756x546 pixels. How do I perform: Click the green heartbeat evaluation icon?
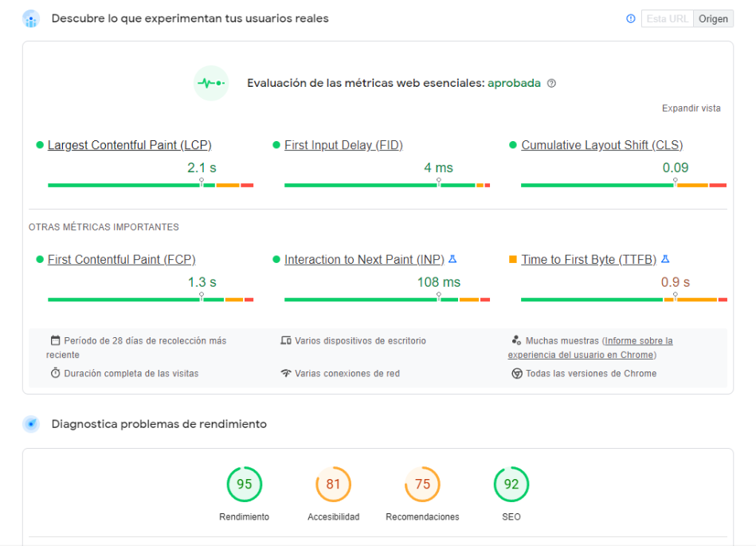click(x=210, y=83)
